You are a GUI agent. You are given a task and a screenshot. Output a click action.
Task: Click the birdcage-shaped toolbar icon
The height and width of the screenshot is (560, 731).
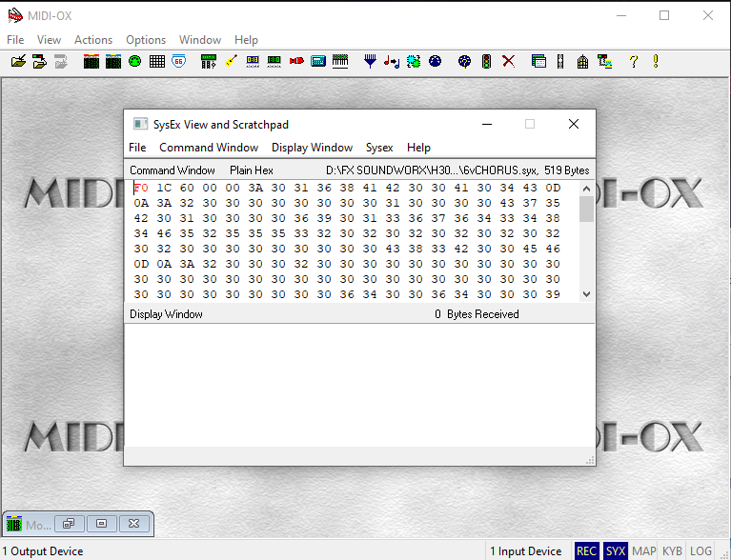[x=582, y=61]
